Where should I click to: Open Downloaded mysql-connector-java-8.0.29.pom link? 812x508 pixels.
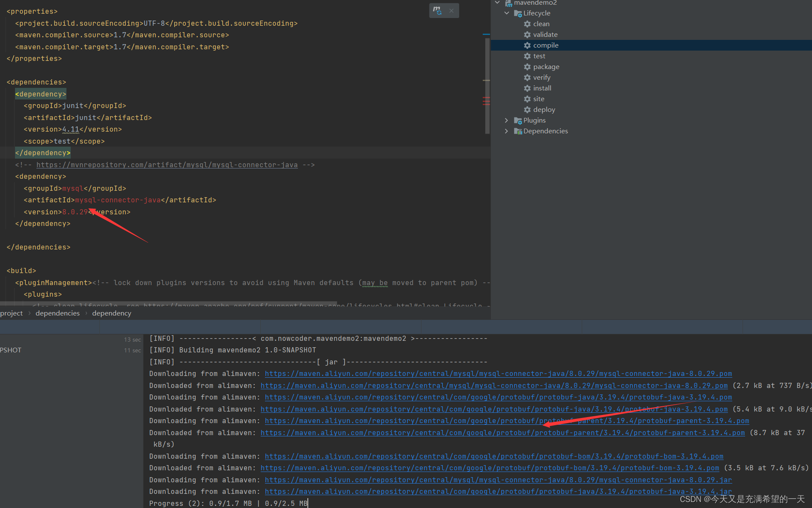(x=494, y=386)
